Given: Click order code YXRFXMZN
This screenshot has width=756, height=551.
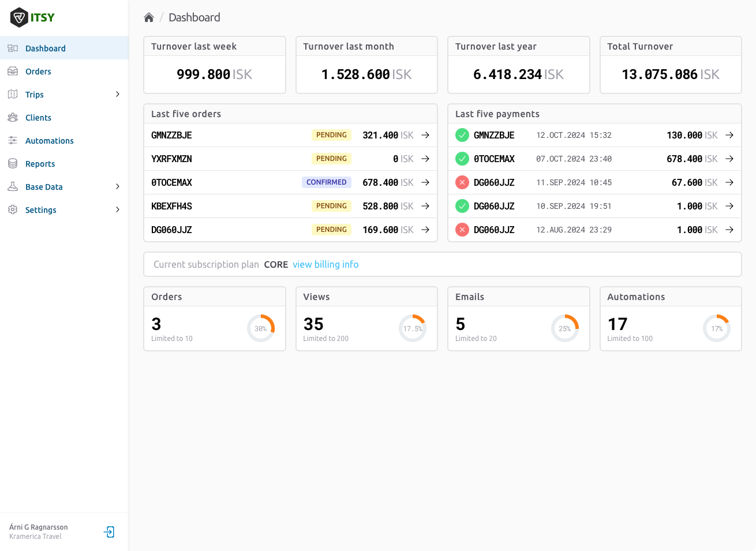Looking at the screenshot, I should point(171,159).
